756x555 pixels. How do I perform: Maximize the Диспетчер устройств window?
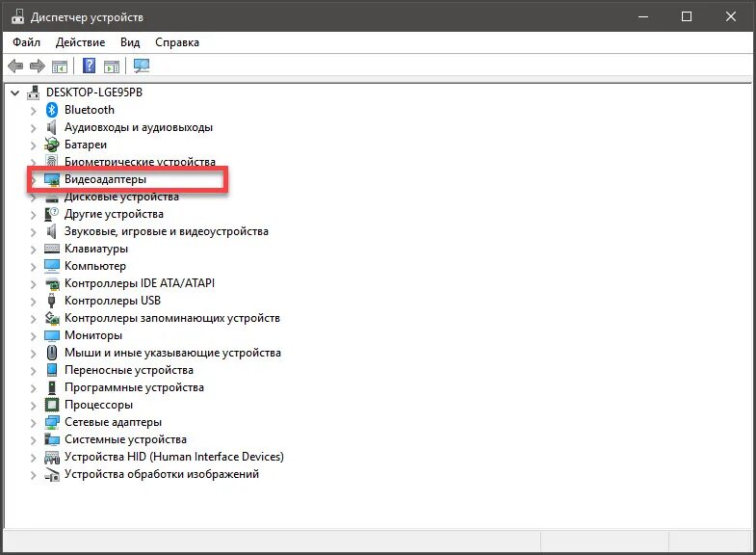pos(687,17)
